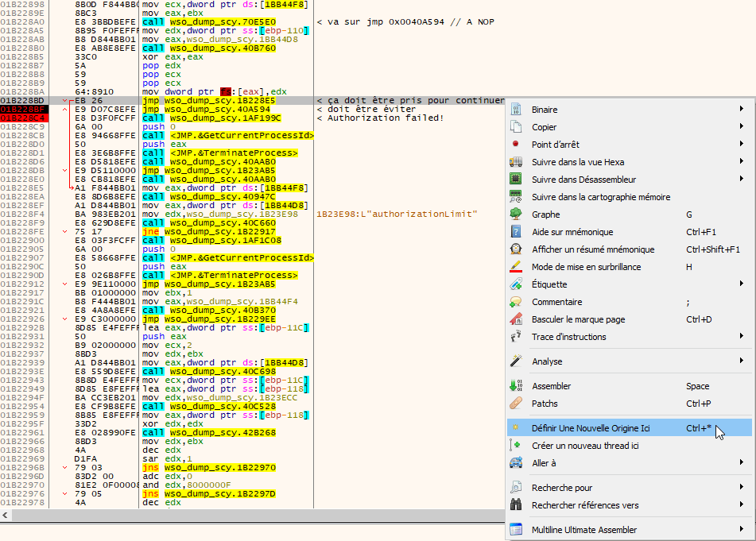Choose Définir Une Nouvelle Origine Ici

pyautogui.click(x=590, y=428)
